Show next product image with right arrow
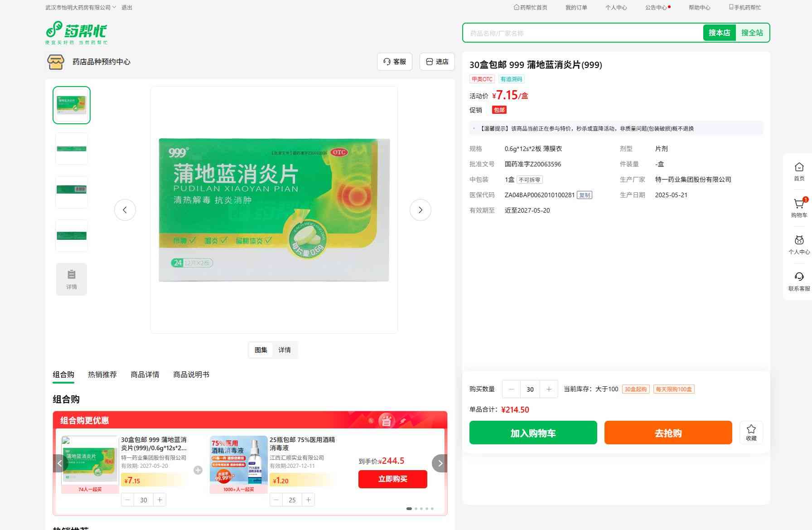Viewport: 812px width, 530px height. [x=420, y=210]
